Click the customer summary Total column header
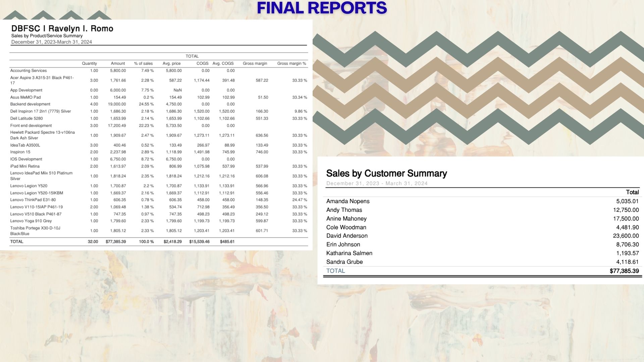 632,192
